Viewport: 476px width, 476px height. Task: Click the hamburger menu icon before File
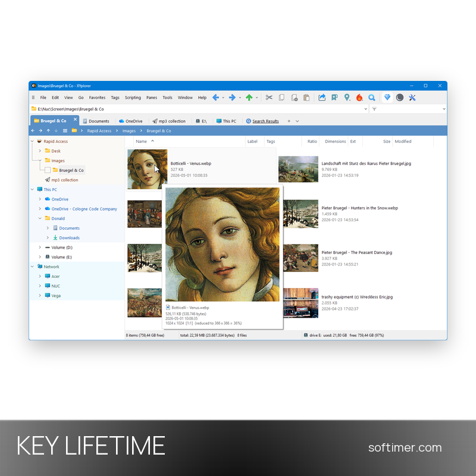pyautogui.click(x=33, y=98)
